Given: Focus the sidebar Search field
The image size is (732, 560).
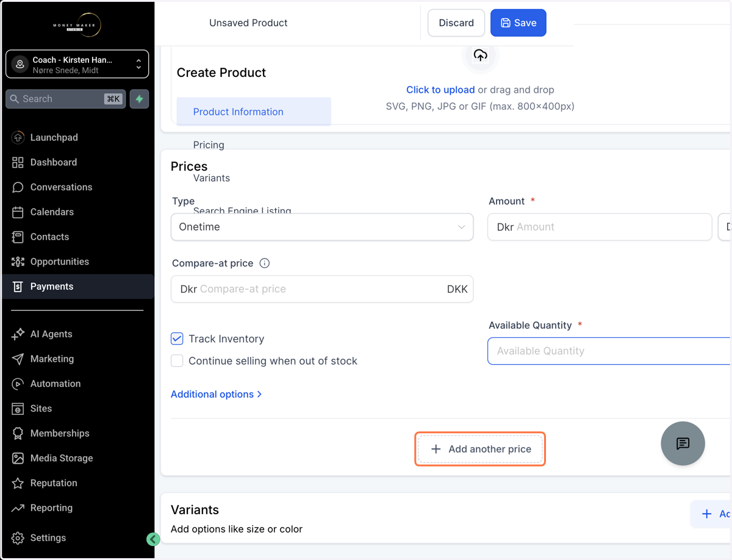Looking at the screenshot, I should (x=65, y=99).
